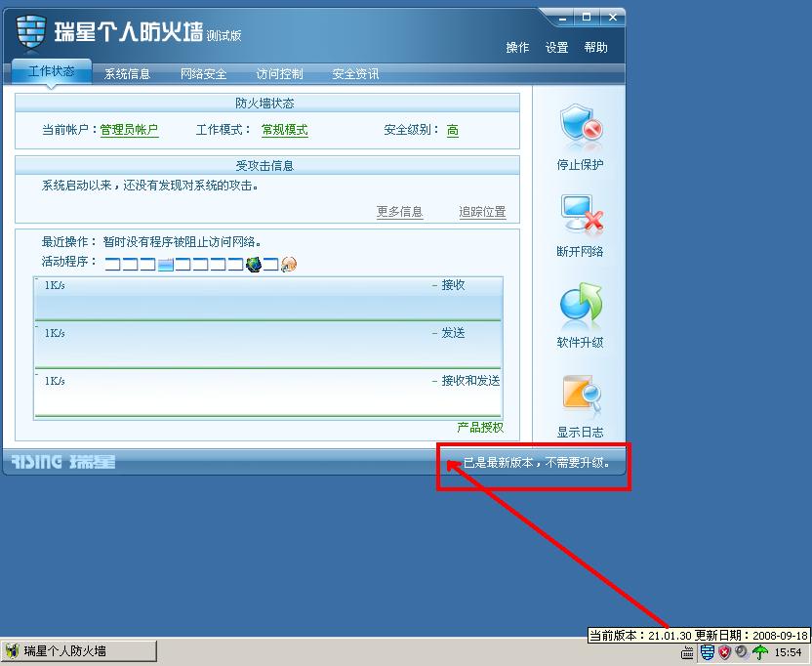Click the 管理员帐户 link
Screen dimensions: 812x666
click(129, 130)
